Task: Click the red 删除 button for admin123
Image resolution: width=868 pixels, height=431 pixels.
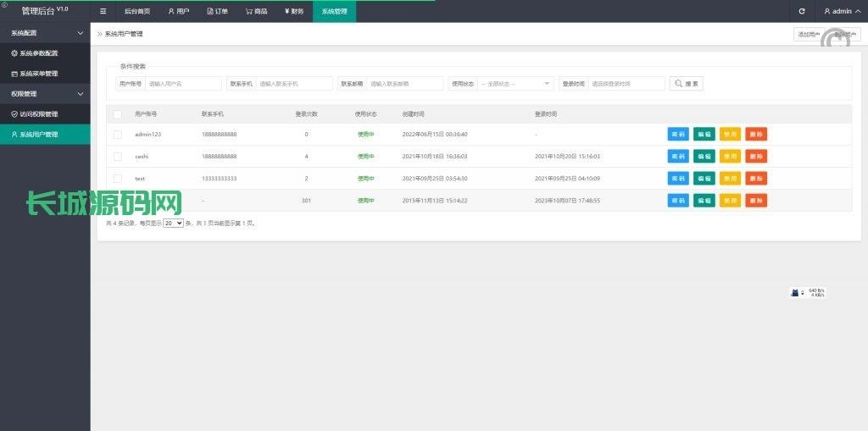Action: [756, 135]
